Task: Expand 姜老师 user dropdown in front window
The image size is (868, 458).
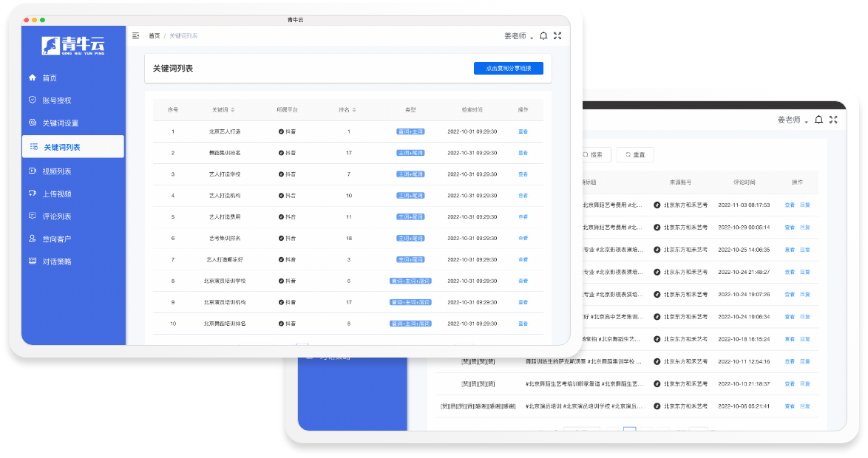Action: tap(518, 36)
